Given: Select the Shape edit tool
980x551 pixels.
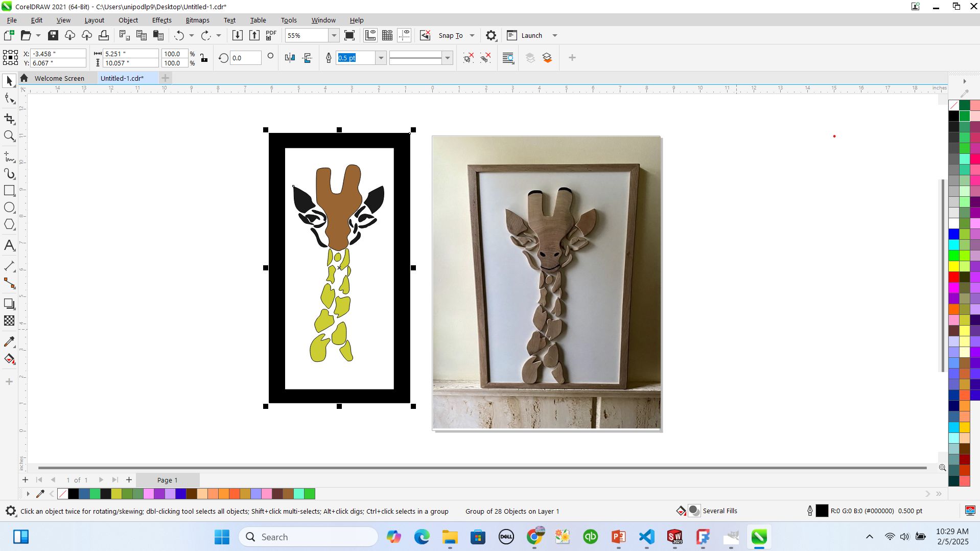Looking at the screenshot, I should tap(9, 99).
